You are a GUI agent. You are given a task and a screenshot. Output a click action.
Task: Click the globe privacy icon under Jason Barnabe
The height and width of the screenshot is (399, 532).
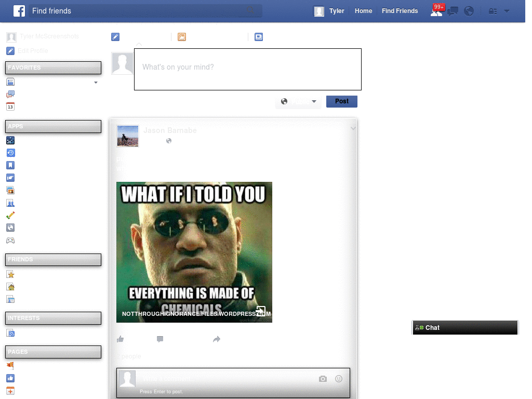[169, 141]
